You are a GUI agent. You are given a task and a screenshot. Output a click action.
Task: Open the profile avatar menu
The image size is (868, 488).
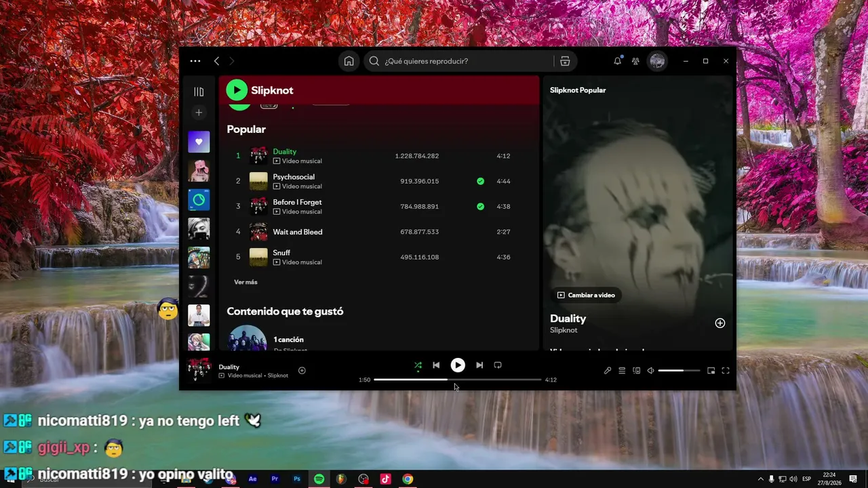[x=657, y=61]
